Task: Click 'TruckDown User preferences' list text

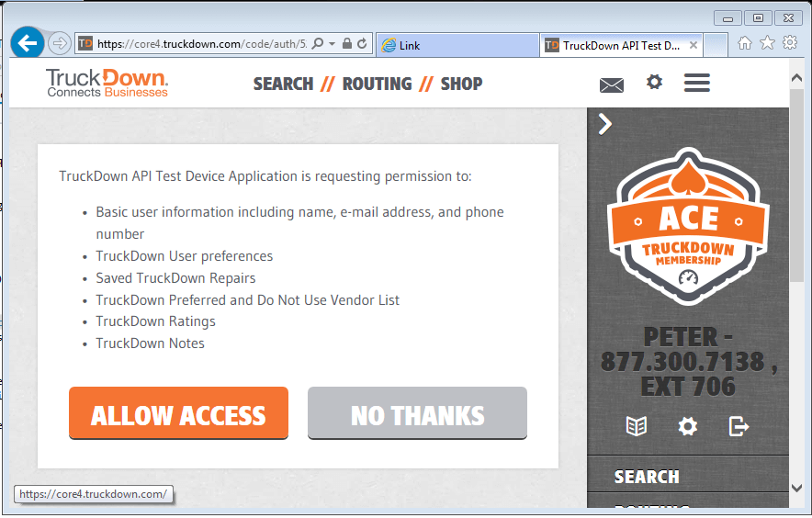Action: click(185, 256)
